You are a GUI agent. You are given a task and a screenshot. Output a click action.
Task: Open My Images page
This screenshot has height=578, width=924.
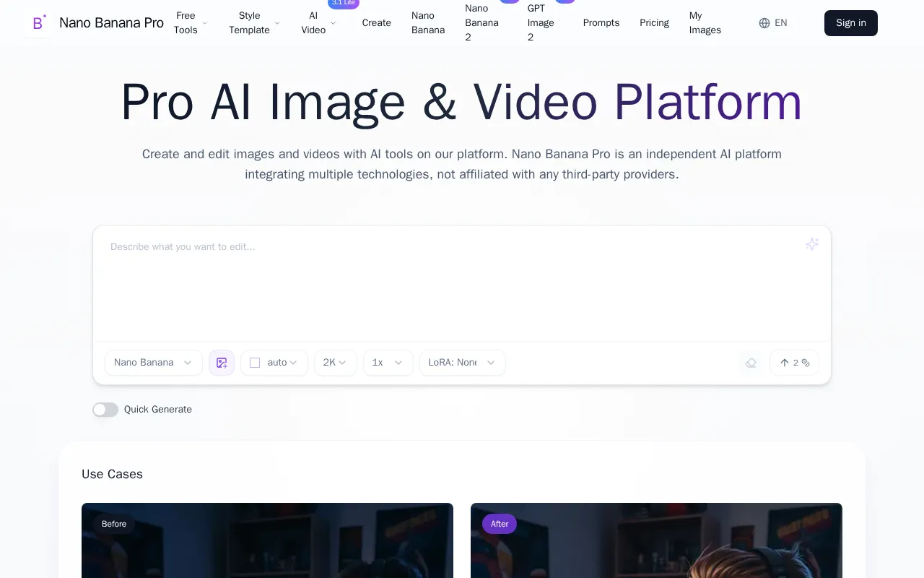(x=705, y=23)
